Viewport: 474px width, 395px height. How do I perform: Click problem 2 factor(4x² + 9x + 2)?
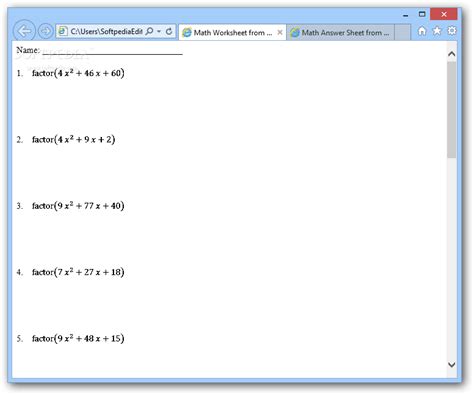click(x=74, y=139)
